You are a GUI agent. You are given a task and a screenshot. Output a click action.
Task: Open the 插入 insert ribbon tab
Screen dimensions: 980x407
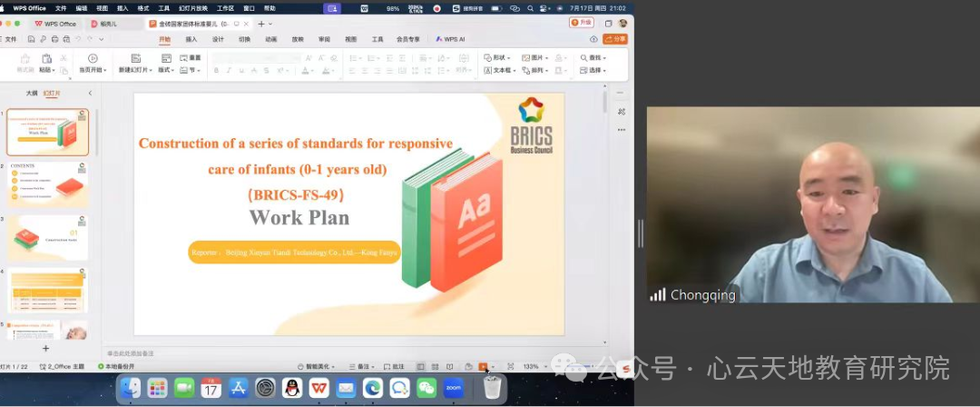click(191, 39)
